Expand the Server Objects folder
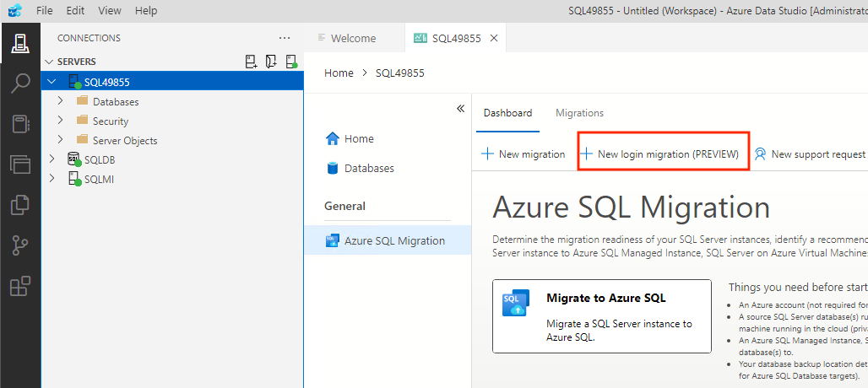 (61, 140)
